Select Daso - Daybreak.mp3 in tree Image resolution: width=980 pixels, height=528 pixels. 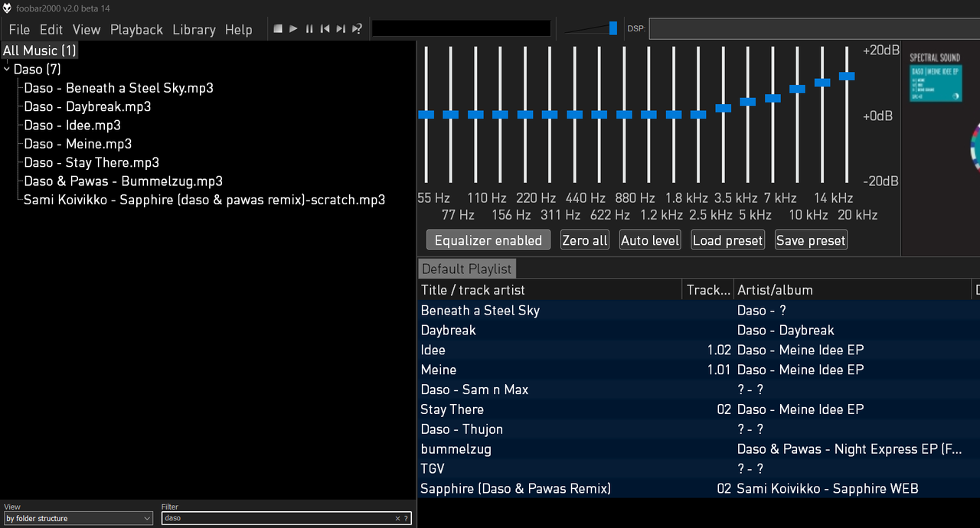click(x=87, y=106)
